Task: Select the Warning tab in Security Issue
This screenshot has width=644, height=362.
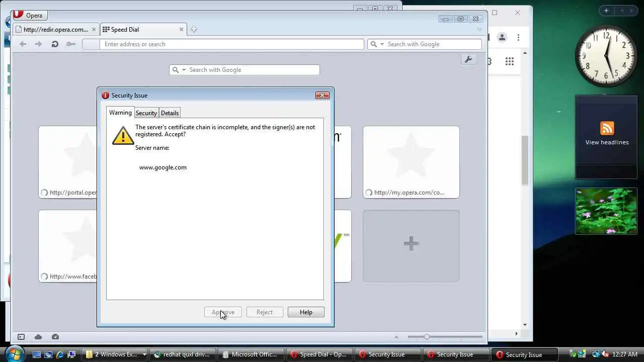Action: tap(120, 113)
